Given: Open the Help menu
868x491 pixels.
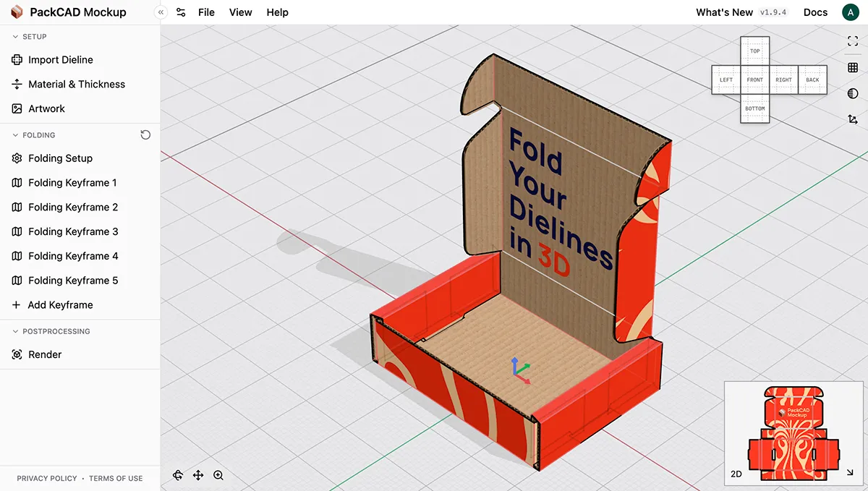Looking at the screenshot, I should click(x=277, y=12).
